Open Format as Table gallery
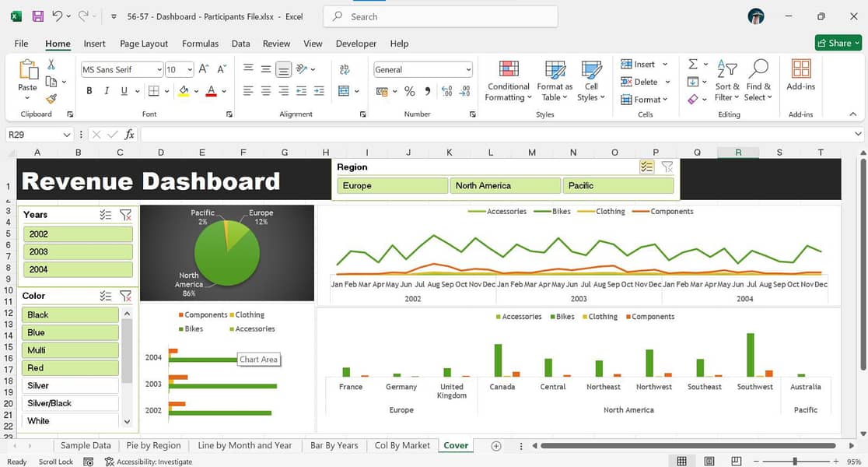The width and height of the screenshot is (868, 467). point(555,81)
